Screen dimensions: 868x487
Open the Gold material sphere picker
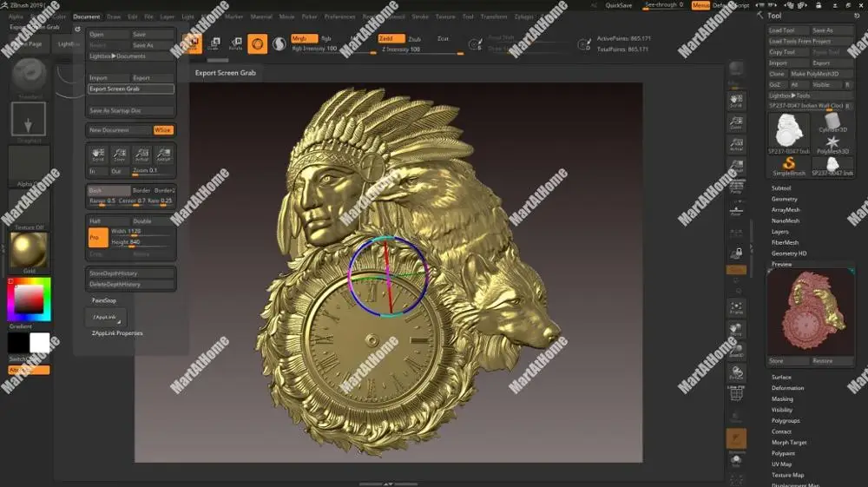[29, 250]
